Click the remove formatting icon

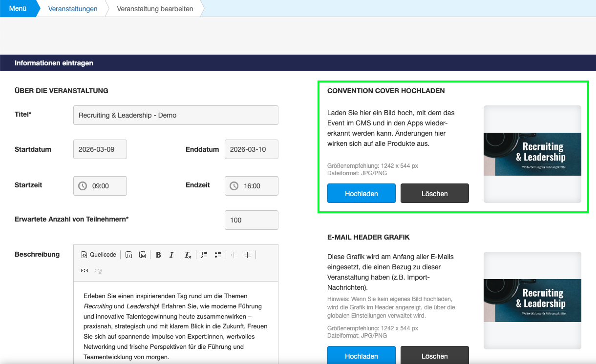click(x=188, y=255)
